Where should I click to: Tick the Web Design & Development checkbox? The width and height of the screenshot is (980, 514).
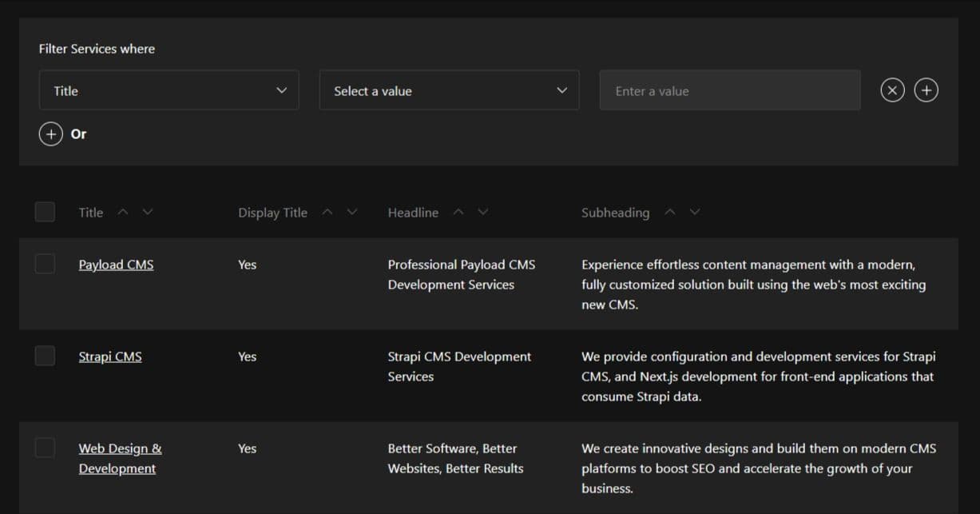point(45,448)
